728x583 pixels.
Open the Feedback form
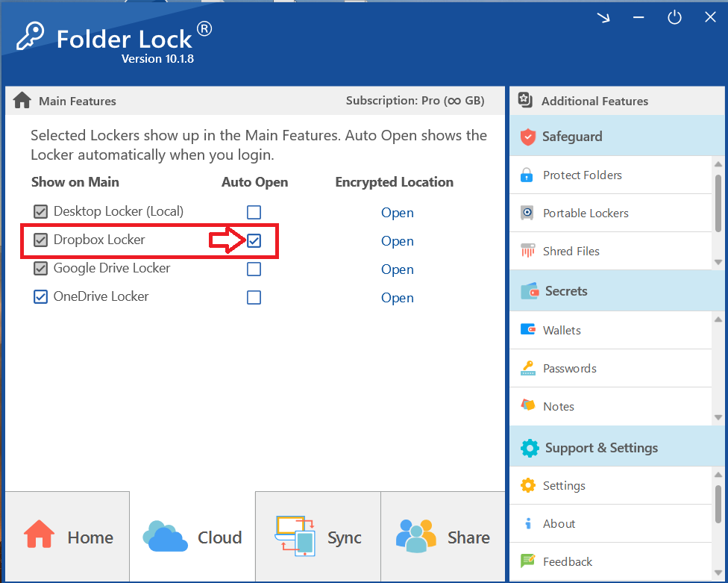click(568, 561)
